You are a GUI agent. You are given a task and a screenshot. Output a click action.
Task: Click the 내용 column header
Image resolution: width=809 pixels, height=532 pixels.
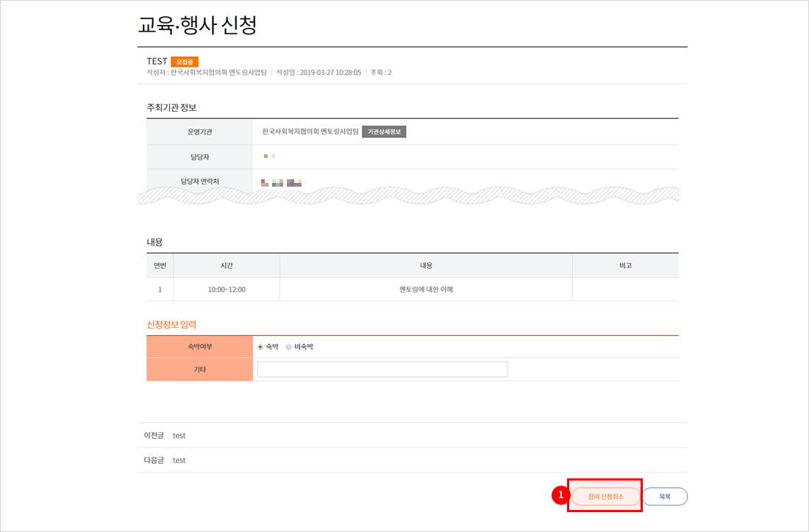coord(426,265)
